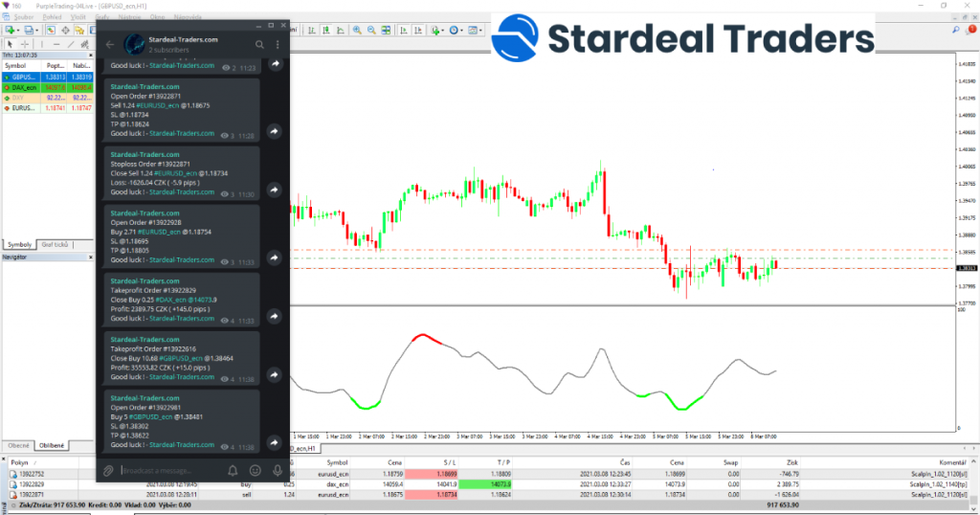The image size is (980, 515).
Task: Open the Templates dropdown arrow
Action: point(480,30)
